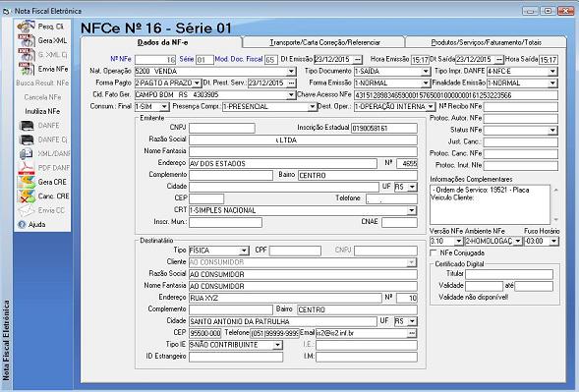This screenshot has height=392, width=579.
Task: Click Destinatário CEP field
Action: point(204,333)
